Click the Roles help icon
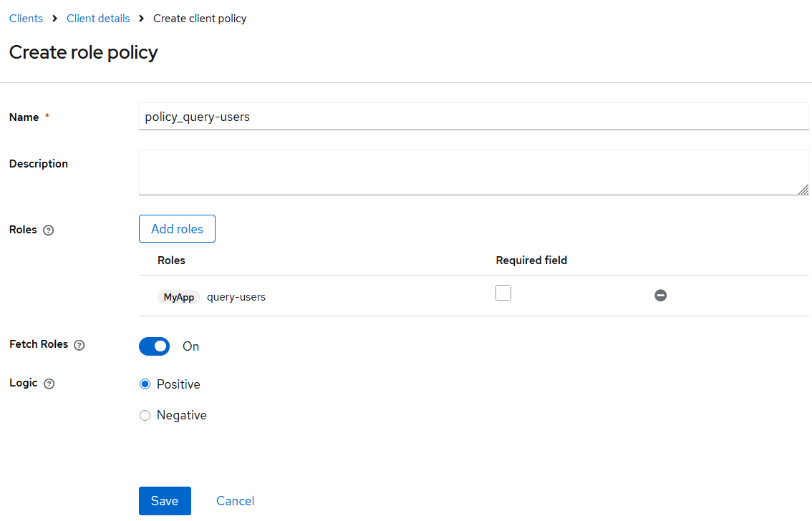The width and height of the screenshot is (812, 521). 48,230
